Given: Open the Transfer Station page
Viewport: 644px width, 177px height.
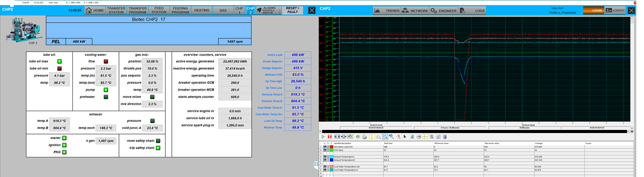Looking at the screenshot, I should point(116,10).
